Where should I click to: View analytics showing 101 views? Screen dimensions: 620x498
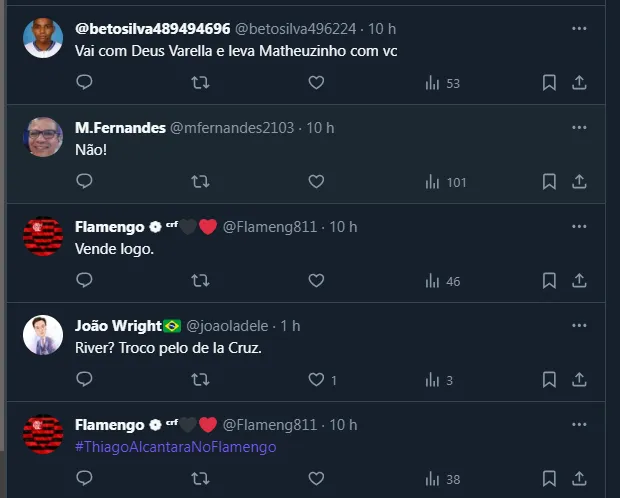(445, 182)
